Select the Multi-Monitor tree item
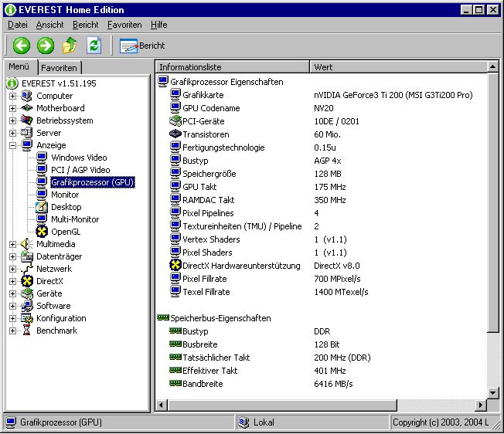504x434 pixels. [x=75, y=219]
